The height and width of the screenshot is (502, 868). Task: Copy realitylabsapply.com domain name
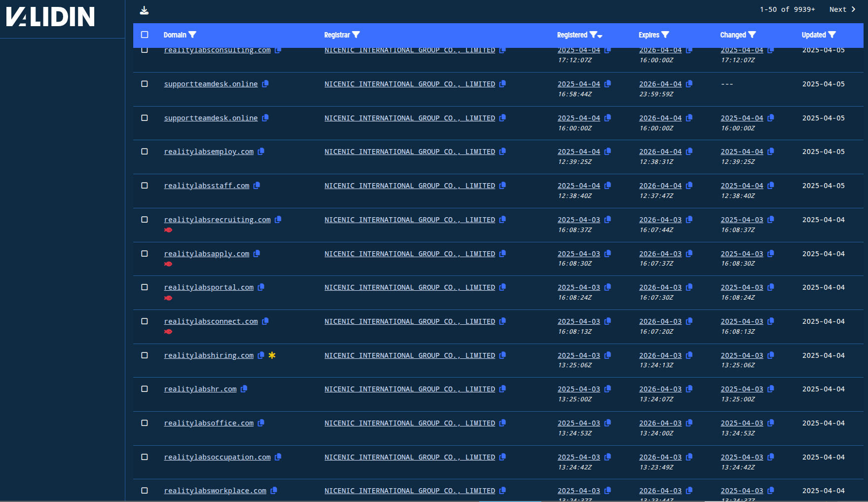(x=257, y=254)
